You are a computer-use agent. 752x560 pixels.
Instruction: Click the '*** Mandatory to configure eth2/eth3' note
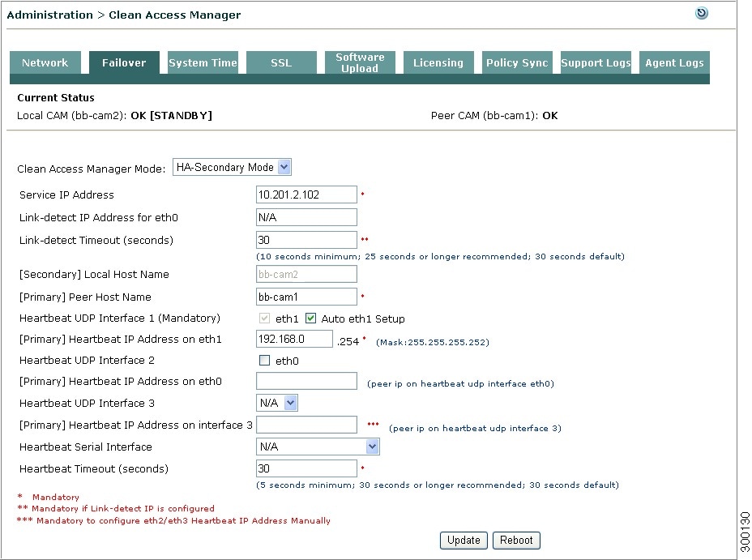point(173,520)
